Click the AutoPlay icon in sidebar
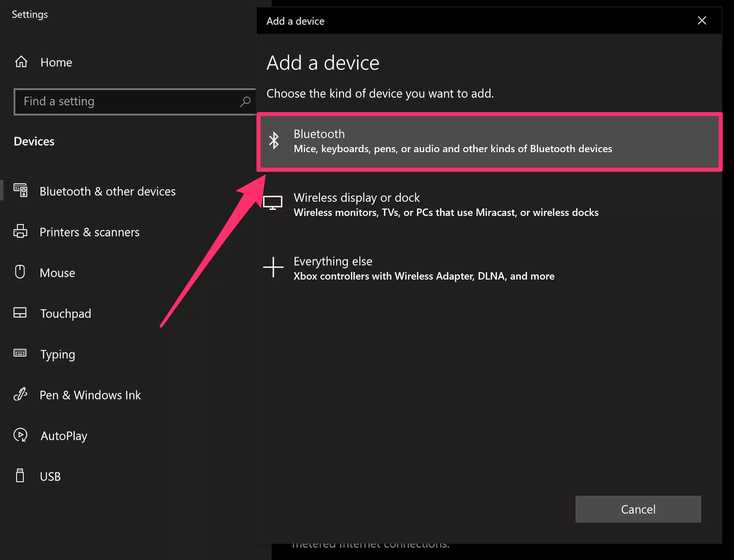The height and width of the screenshot is (560, 734). pyautogui.click(x=20, y=435)
